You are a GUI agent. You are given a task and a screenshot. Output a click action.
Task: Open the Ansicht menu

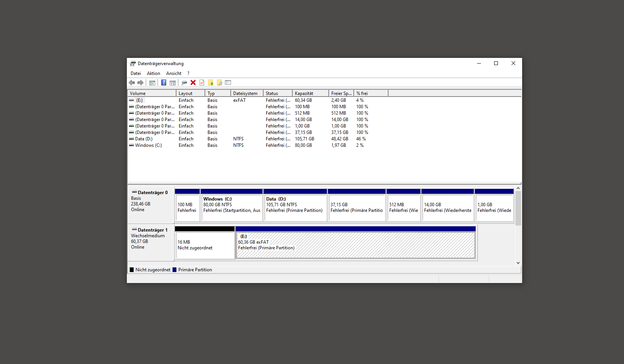click(174, 73)
